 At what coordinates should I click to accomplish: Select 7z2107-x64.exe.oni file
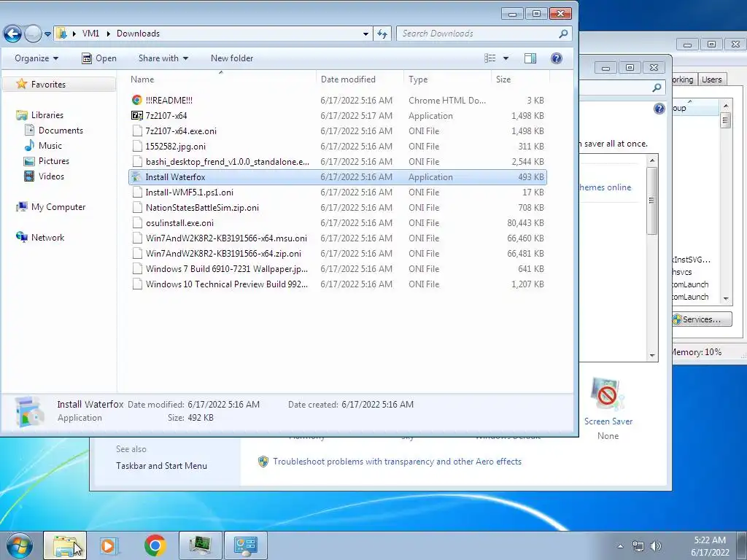tap(338, 131)
